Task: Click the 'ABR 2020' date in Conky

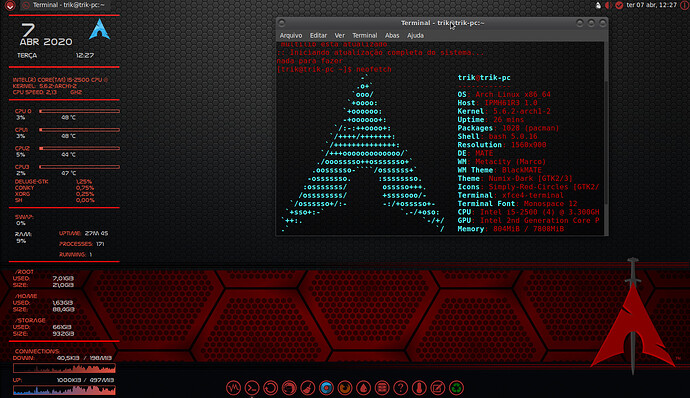Action: [x=46, y=42]
